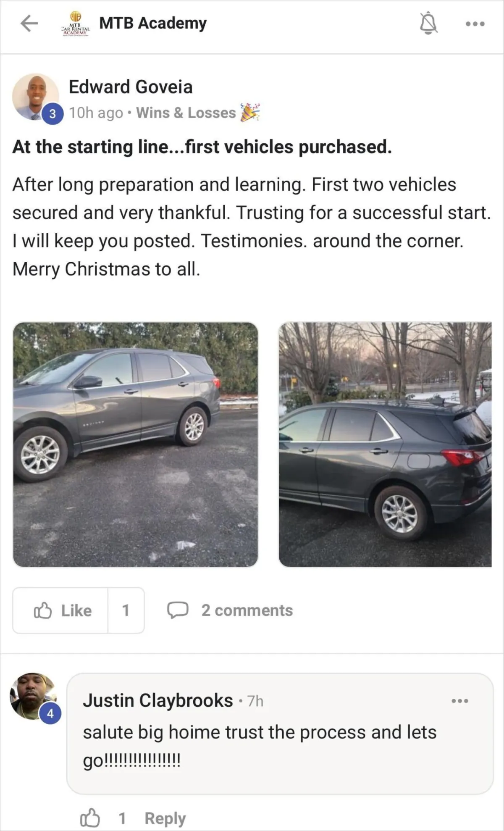Toggle the notification bell for this post
504x831 pixels.
[x=428, y=23]
